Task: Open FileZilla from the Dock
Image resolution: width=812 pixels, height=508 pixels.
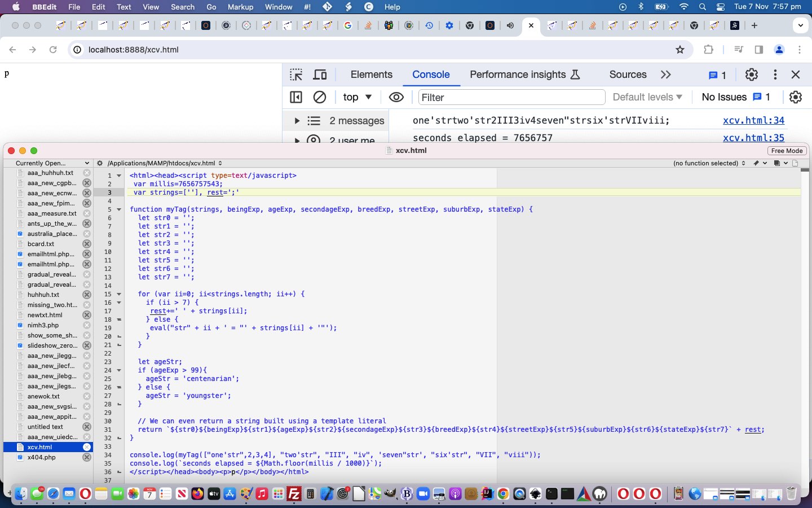Action: (x=294, y=494)
